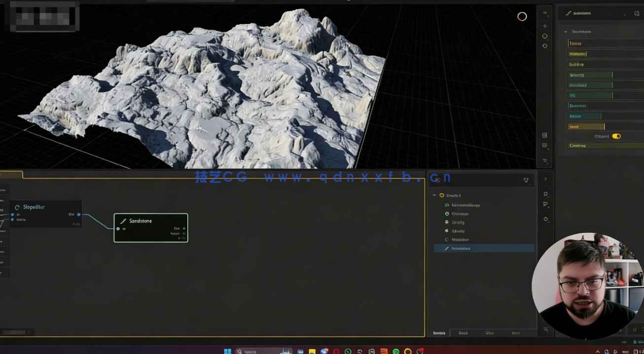The height and width of the screenshot is (354, 644).
Task: Collapse the properties section using its chevron
Action: 566,32
